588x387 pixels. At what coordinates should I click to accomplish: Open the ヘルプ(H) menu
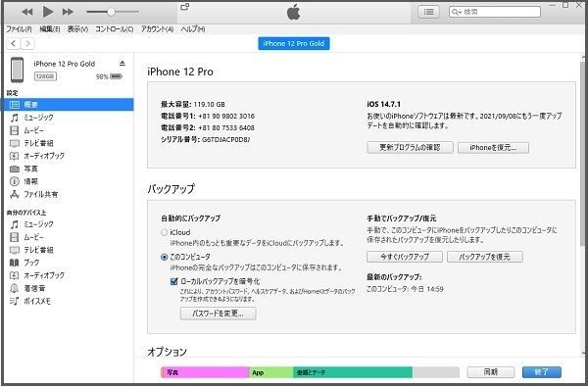tap(193, 28)
